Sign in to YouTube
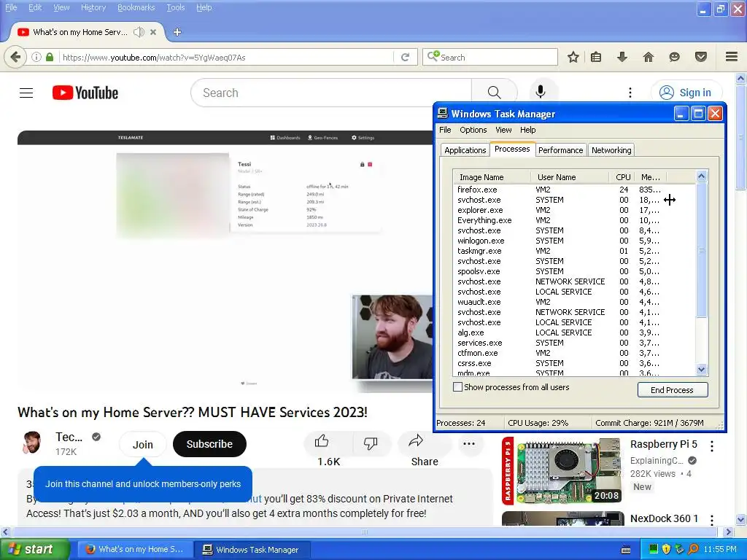This screenshot has height=560, width=747. [686, 93]
